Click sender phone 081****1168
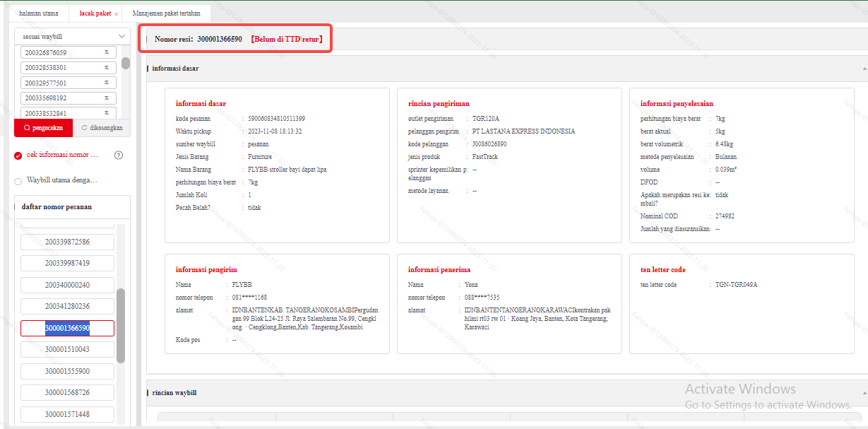868x429 pixels. [x=249, y=298]
